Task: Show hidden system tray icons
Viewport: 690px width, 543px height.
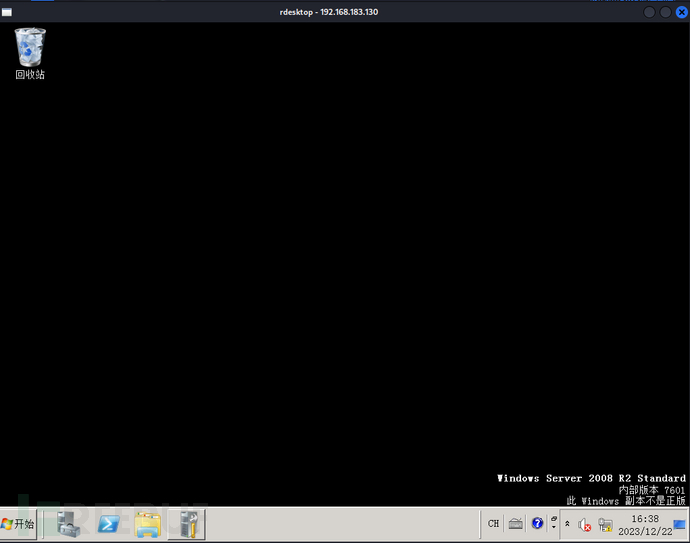Action: 568,524
